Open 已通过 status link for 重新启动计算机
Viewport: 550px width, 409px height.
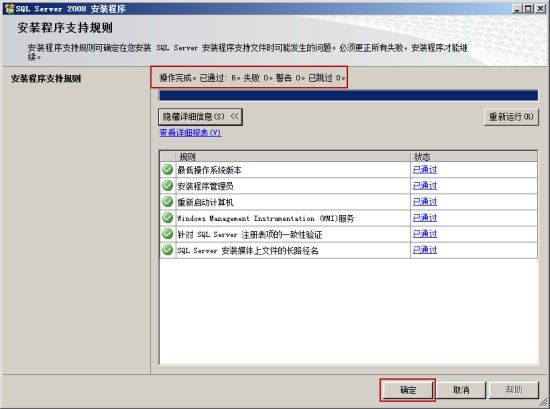click(425, 202)
